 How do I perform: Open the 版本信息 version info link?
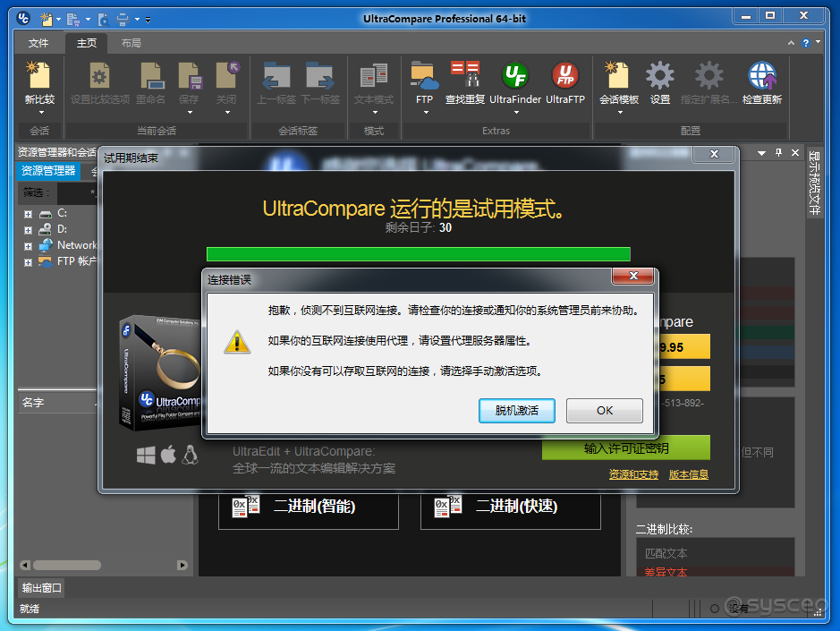[x=689, y=474]
